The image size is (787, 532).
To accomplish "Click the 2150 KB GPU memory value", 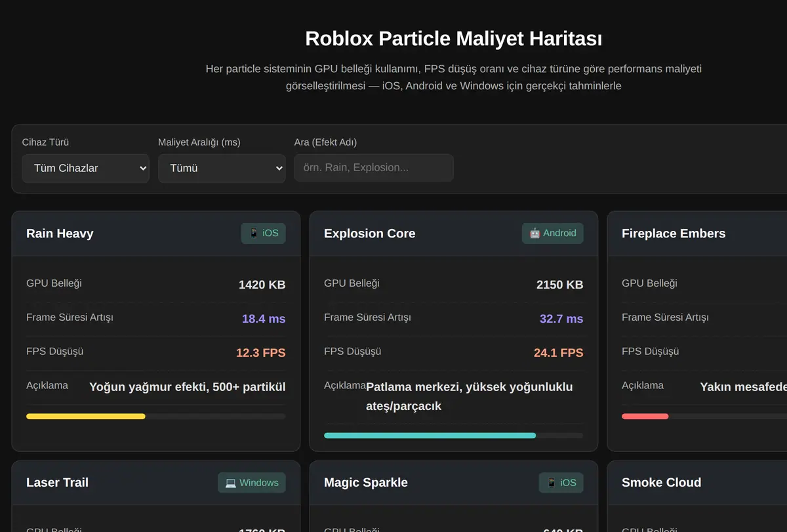I will pyautogui.click(x=559, y=285).
